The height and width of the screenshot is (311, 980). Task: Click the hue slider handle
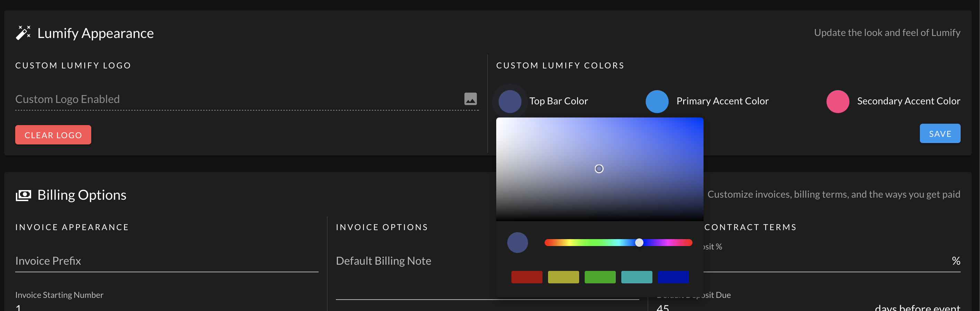pyautogui.click(x=639, y=243)
